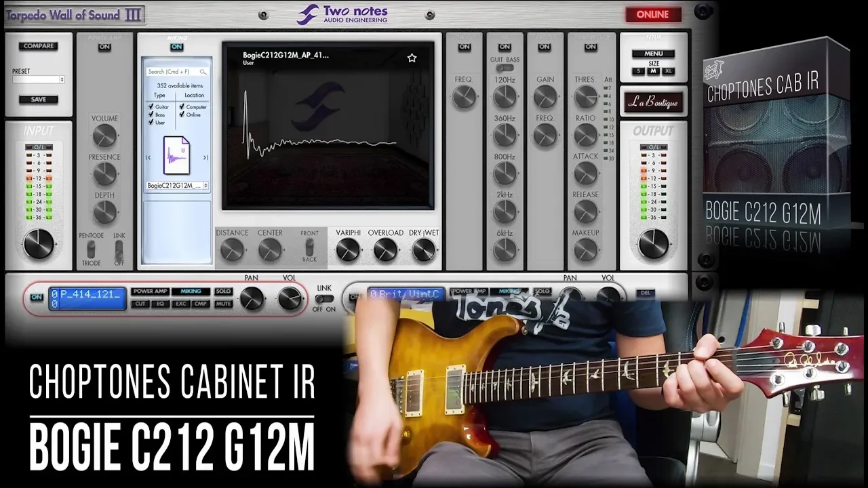Toggle EQ section ON switch
Screen dimensions: 868x488
[x=505, y=47]
